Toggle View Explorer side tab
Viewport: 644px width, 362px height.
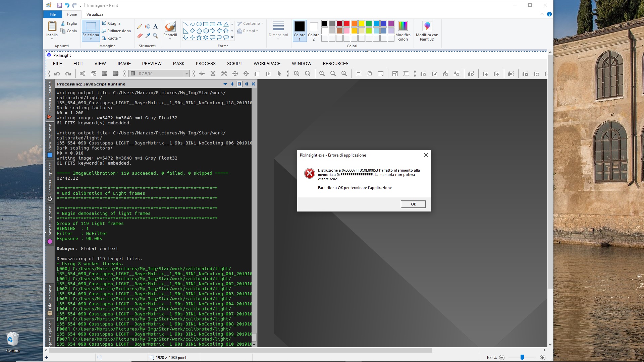50,140
